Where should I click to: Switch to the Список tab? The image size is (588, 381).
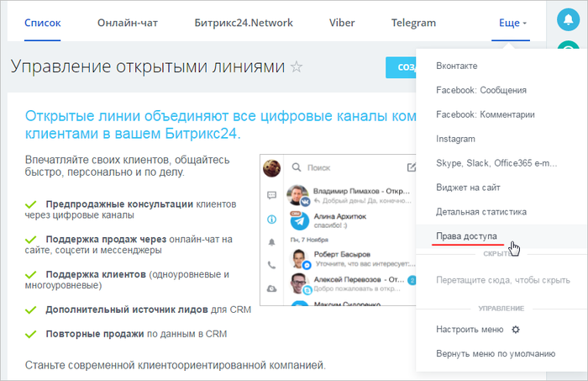click(42, 23)
